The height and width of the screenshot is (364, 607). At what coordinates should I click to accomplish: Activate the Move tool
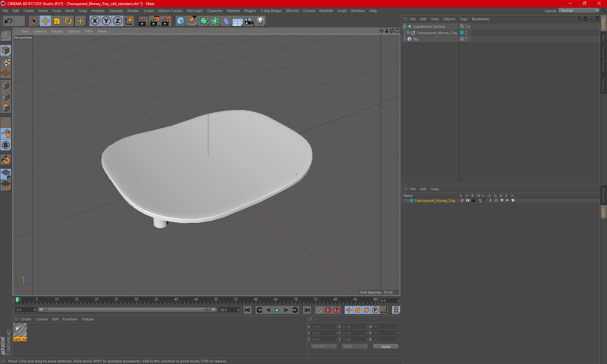point(46,21)
